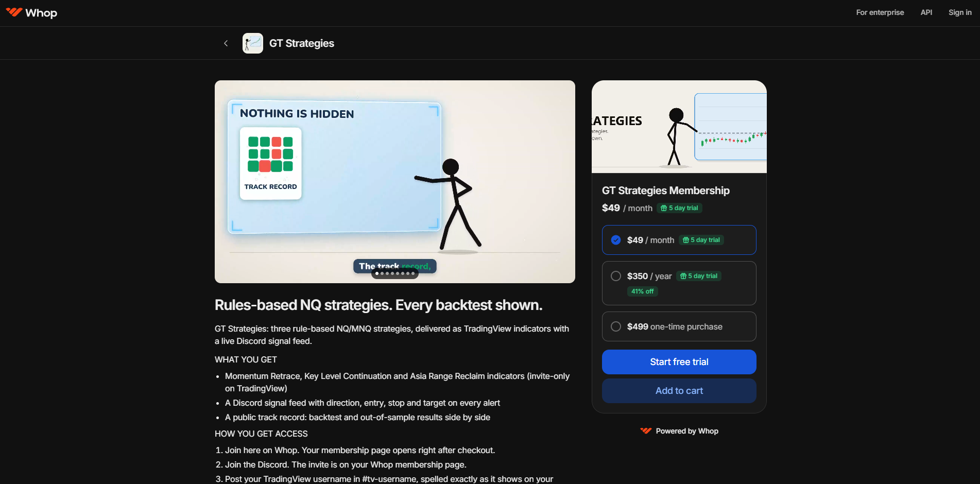
Task: Click Sign in
Action: pyautogui.click(x=960, y=12)
